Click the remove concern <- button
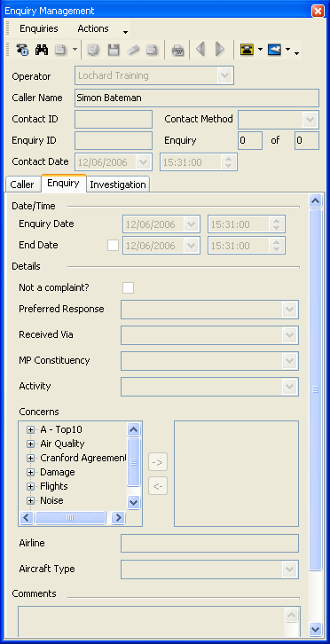The width and height of the screenshot is (330, 644). tap(158, 486)
